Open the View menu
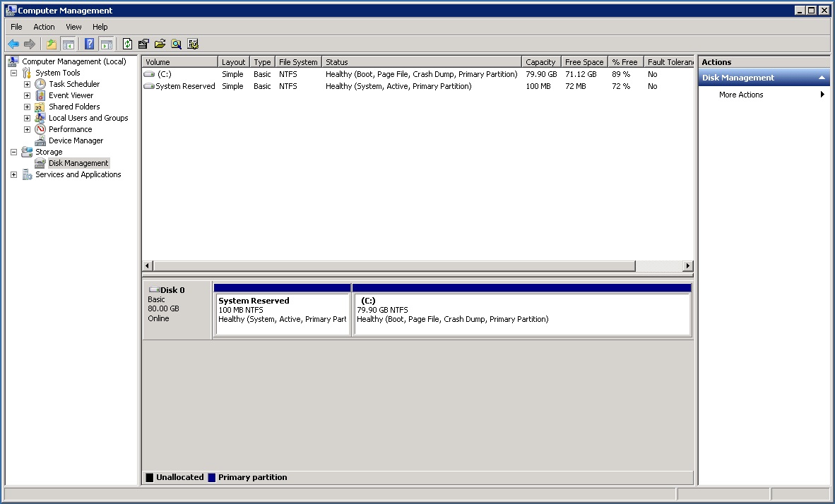Image resolution: width=835 pixels, height=504 pixels. pos(73,27)
